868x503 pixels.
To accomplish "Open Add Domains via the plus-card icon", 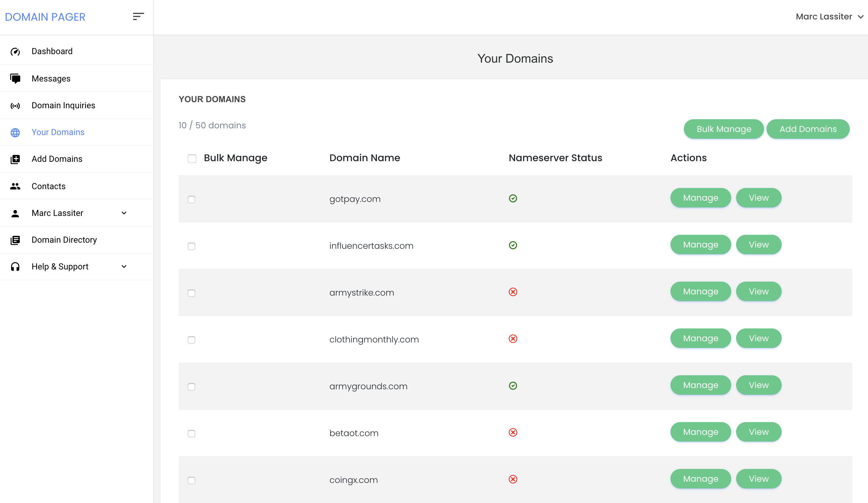I will coord(15,159).
